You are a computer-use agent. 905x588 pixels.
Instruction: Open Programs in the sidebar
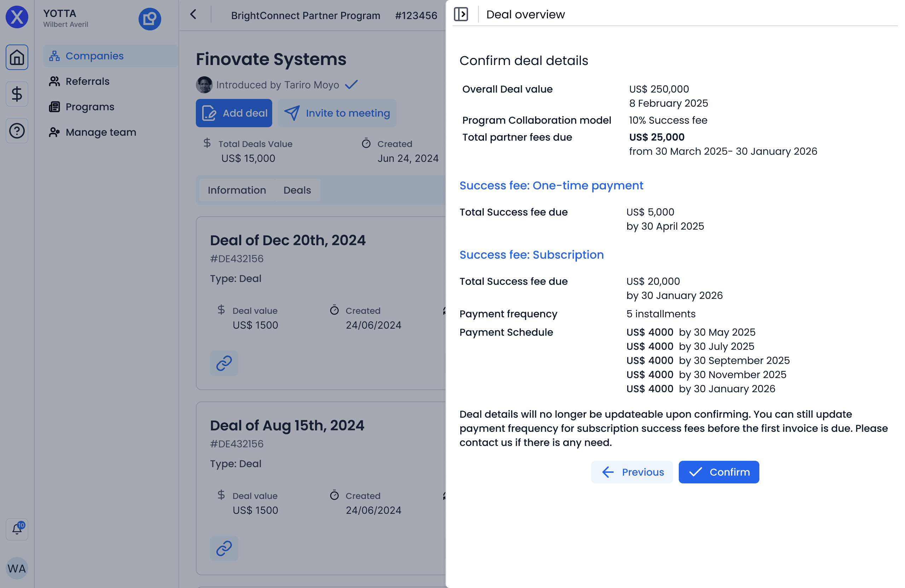click(x=90, y=107)
